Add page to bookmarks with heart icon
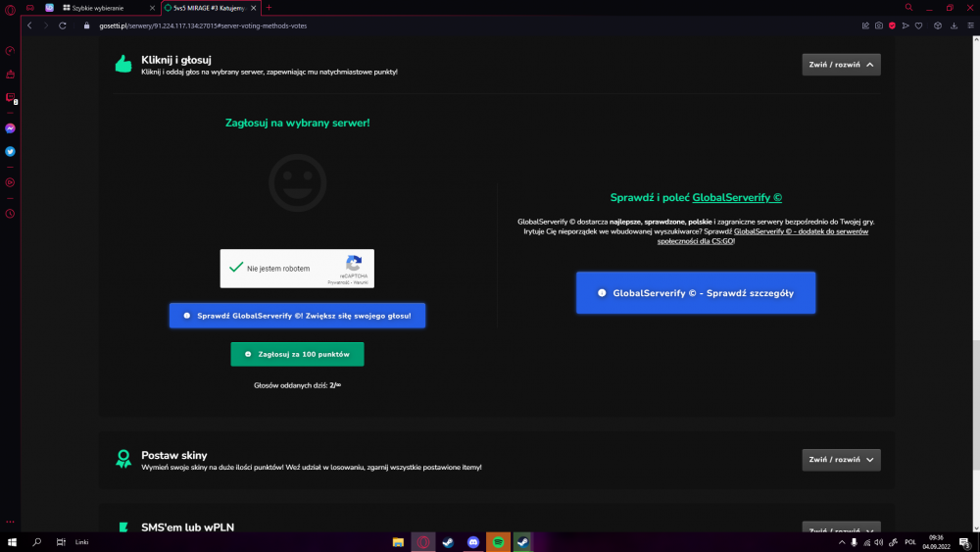 pyautogui.click(x=919, y=25)
